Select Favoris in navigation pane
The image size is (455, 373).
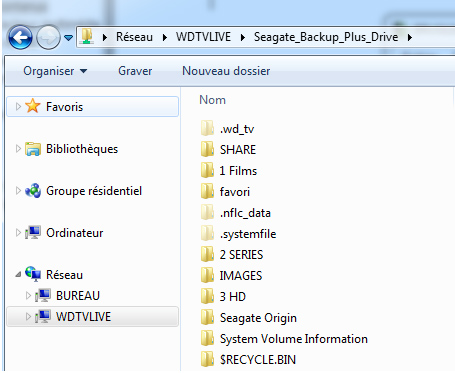click(64, 107)
